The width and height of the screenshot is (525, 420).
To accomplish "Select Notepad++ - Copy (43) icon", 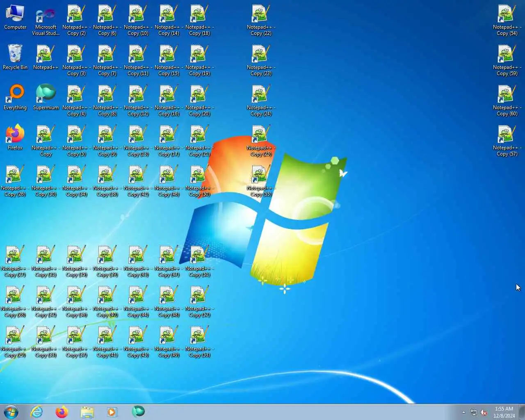I will point(138,261).
